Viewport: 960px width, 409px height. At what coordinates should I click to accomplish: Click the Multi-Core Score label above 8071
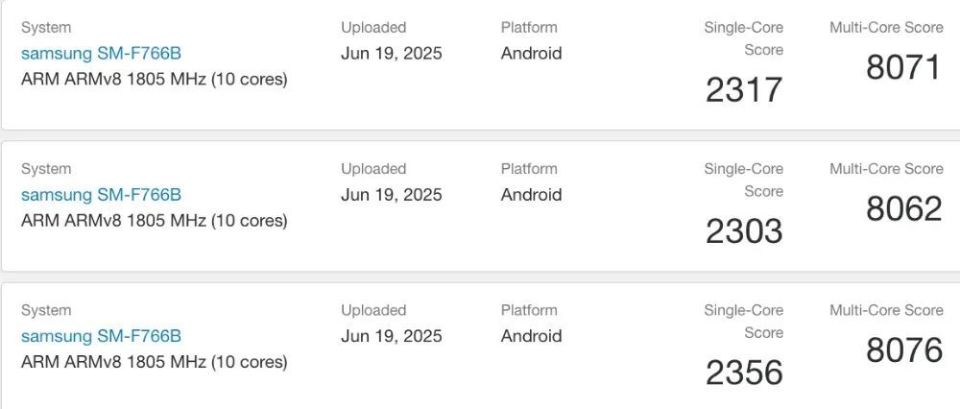(x=886, y=28)
